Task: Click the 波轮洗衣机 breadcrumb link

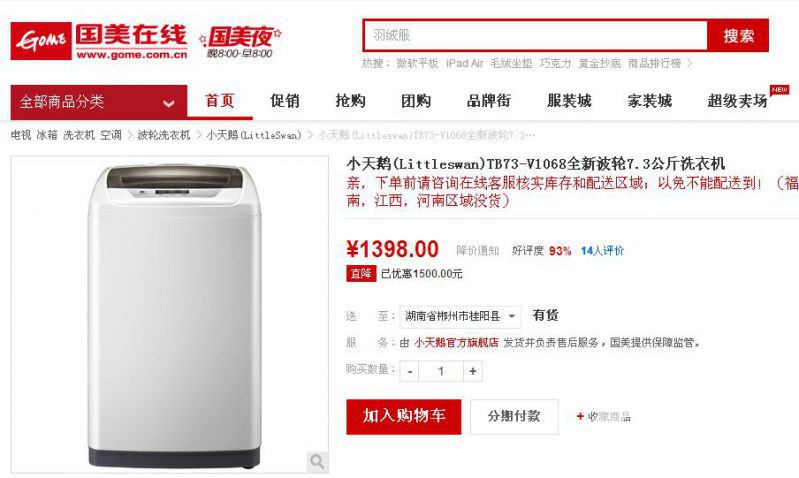Action: pyautogui.click(x=164, y=135)
